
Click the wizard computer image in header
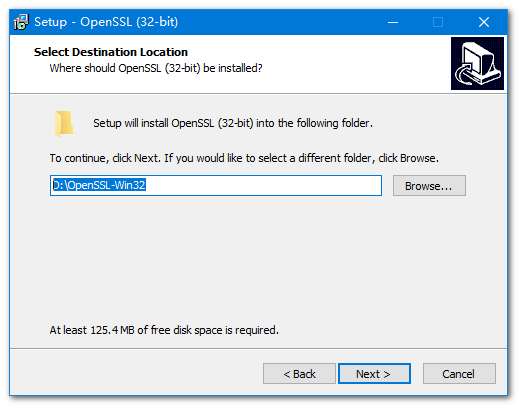pos(477,63)
